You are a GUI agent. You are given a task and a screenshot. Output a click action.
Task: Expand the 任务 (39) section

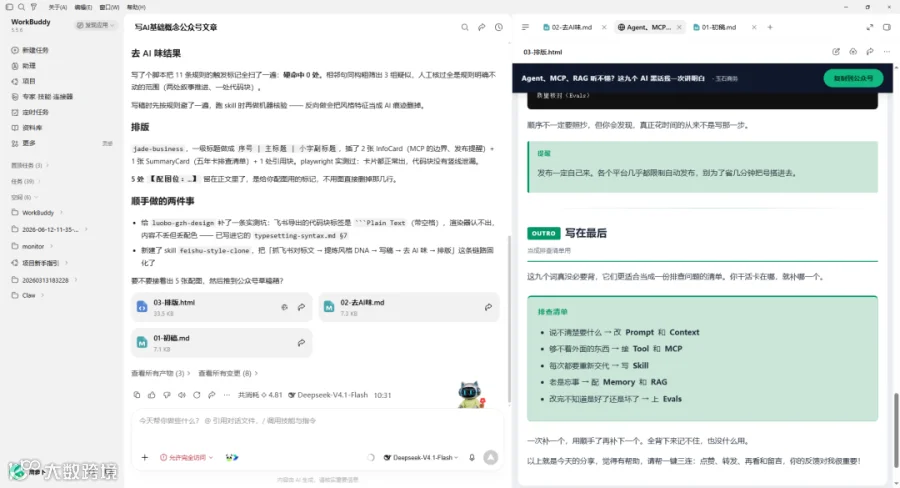pos(26,181)
